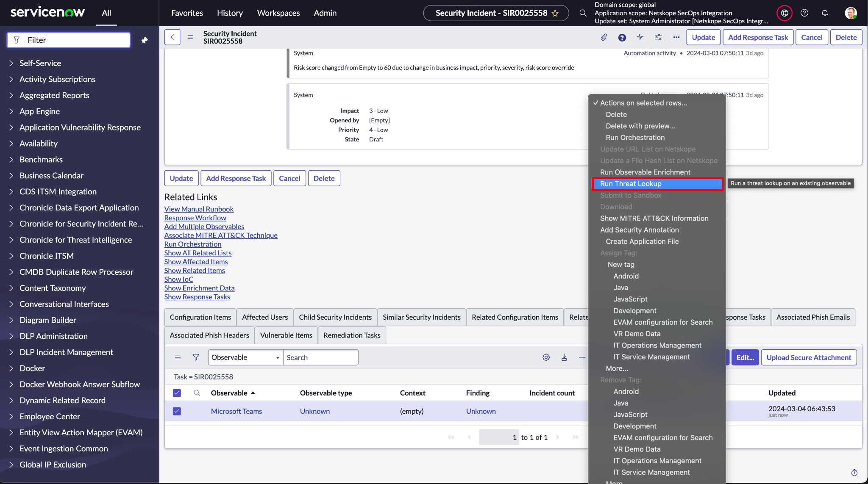Click the Delete button below the form

(x=324, y=178)
